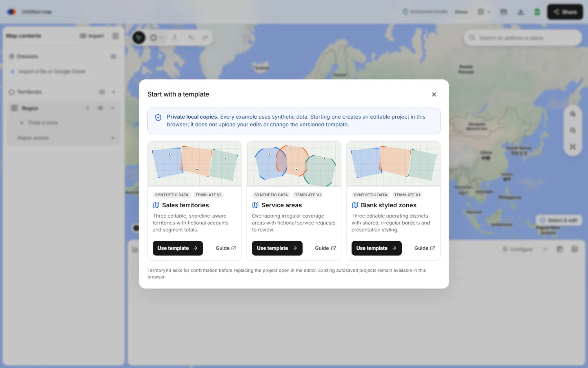Click the zoom in magnifier on the map
The height and width of the screenshot is (368, 588).
(x=573, y=114)
